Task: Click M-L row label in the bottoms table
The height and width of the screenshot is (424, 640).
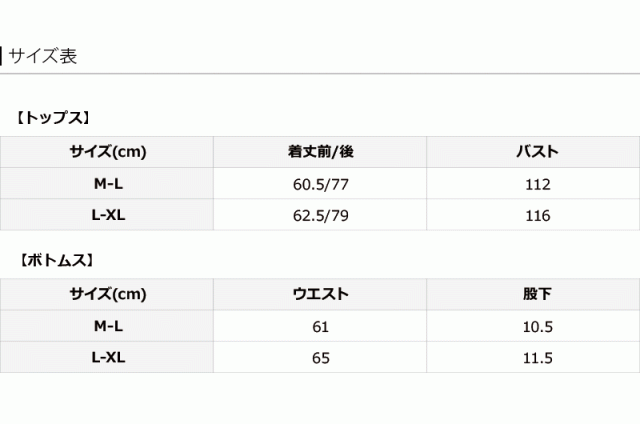Action: pos(107,326)
